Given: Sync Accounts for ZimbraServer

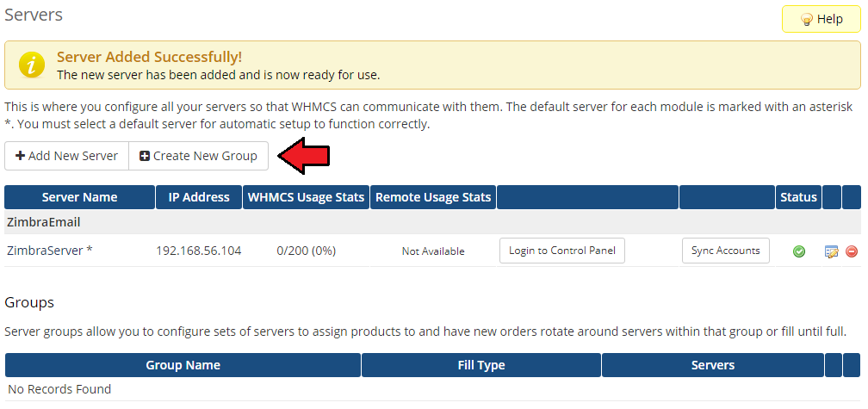Looking at the screenshot, I should click(725, 251).
